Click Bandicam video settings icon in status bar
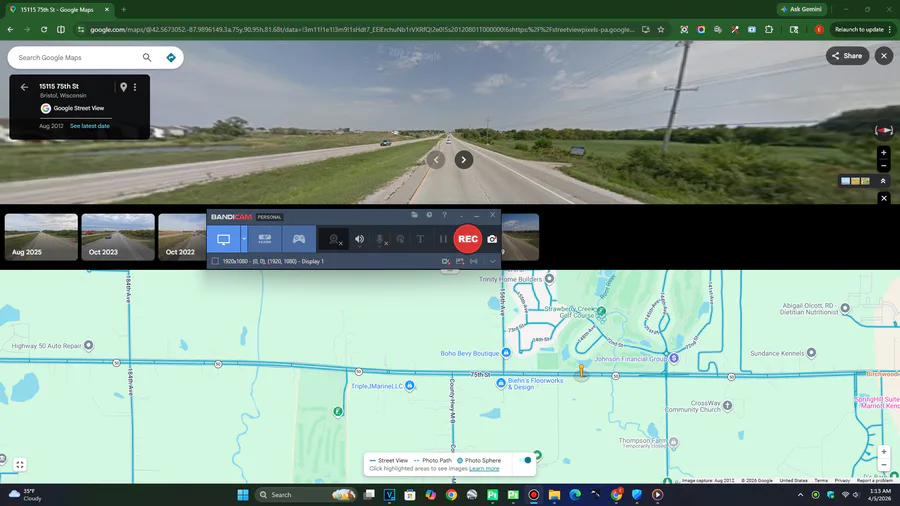The image size is (900, 506). pyautogui.click(x=445, y=261)
